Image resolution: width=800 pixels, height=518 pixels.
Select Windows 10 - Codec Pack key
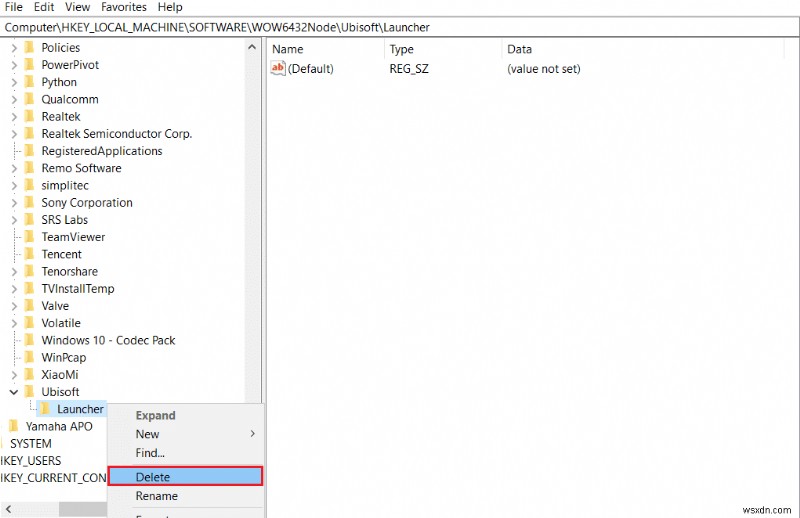pyautogui.click(x=108, y=340)
